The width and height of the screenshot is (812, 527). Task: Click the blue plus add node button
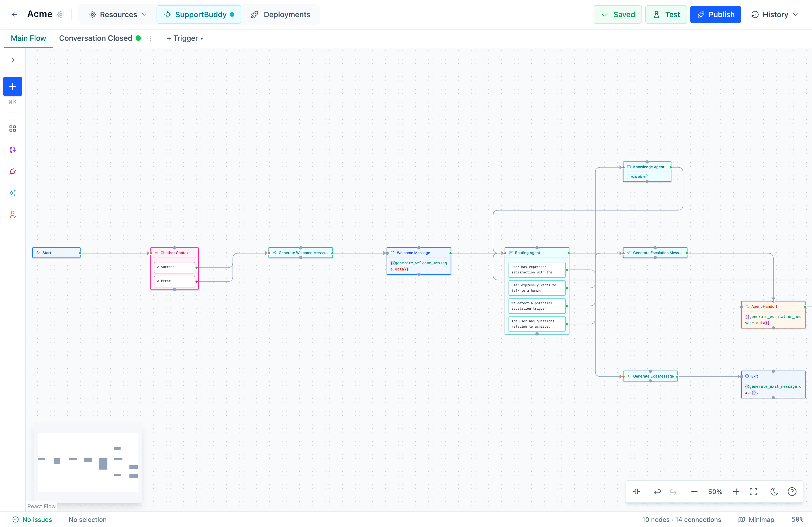13,87
